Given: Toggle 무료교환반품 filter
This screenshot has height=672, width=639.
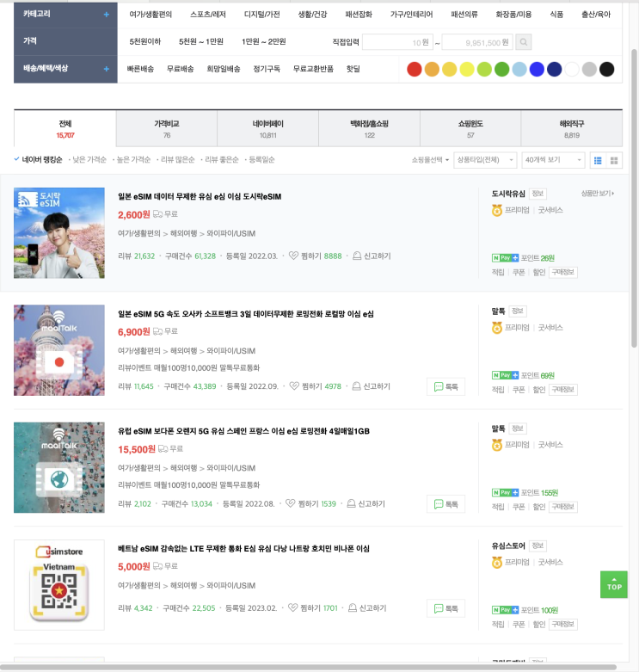Looking at the screenshot, I should coord(313,69).
